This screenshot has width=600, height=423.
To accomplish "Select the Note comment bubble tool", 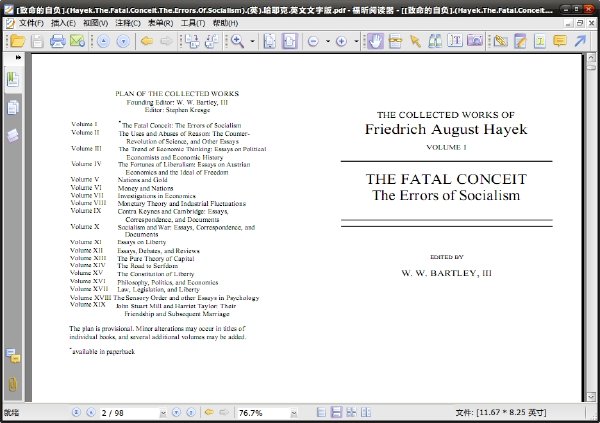I will 560,40.
